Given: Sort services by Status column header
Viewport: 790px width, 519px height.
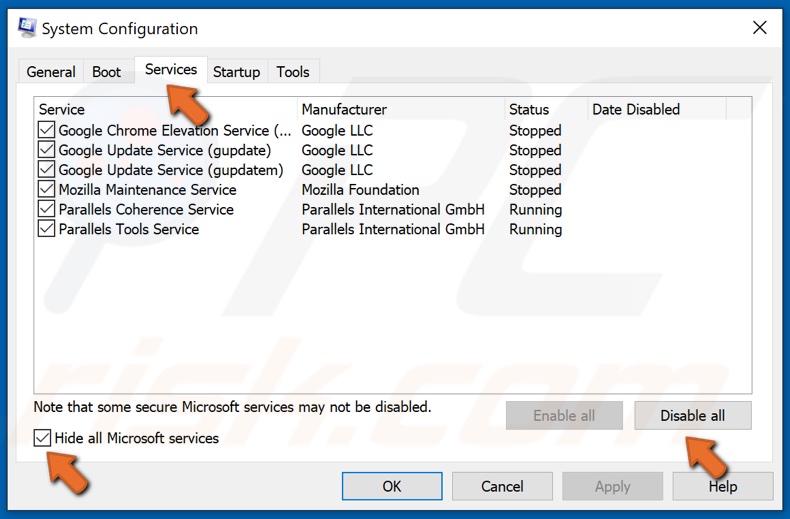Looking at the screenshot, I should 545,109.
